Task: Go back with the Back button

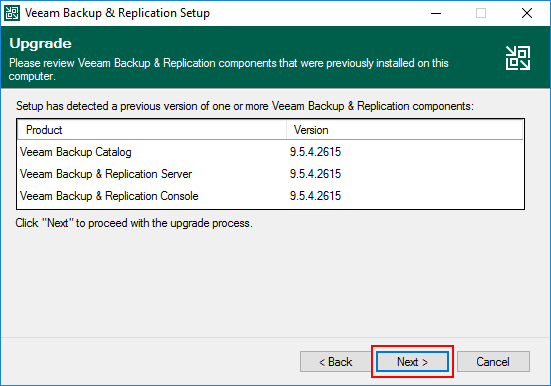Action: [335, 361]
